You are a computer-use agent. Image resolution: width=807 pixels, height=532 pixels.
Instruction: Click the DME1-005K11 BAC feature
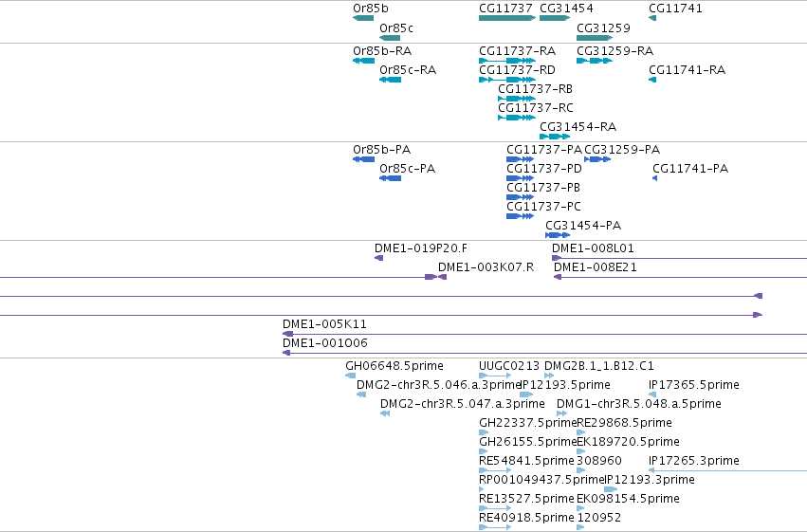click(544, 335)
